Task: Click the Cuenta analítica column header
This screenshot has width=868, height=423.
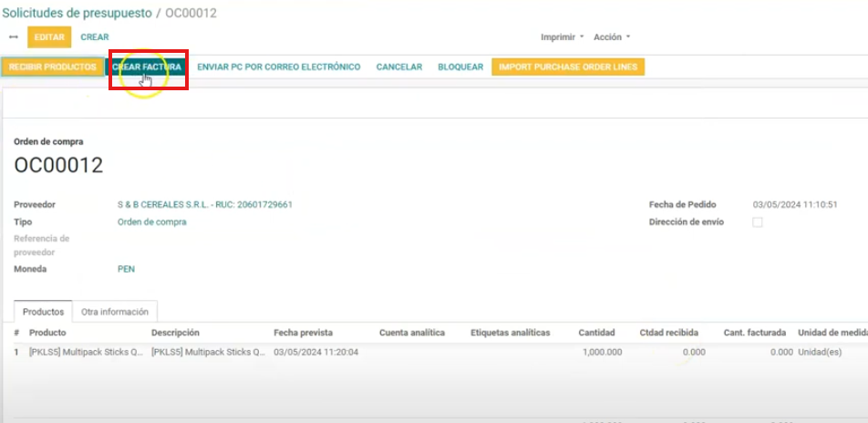Action: pos(412,333)
